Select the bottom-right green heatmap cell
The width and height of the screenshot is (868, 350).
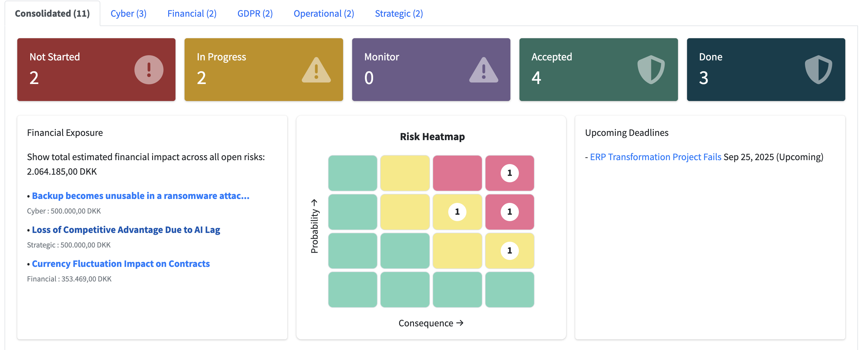tap(509, 290)
